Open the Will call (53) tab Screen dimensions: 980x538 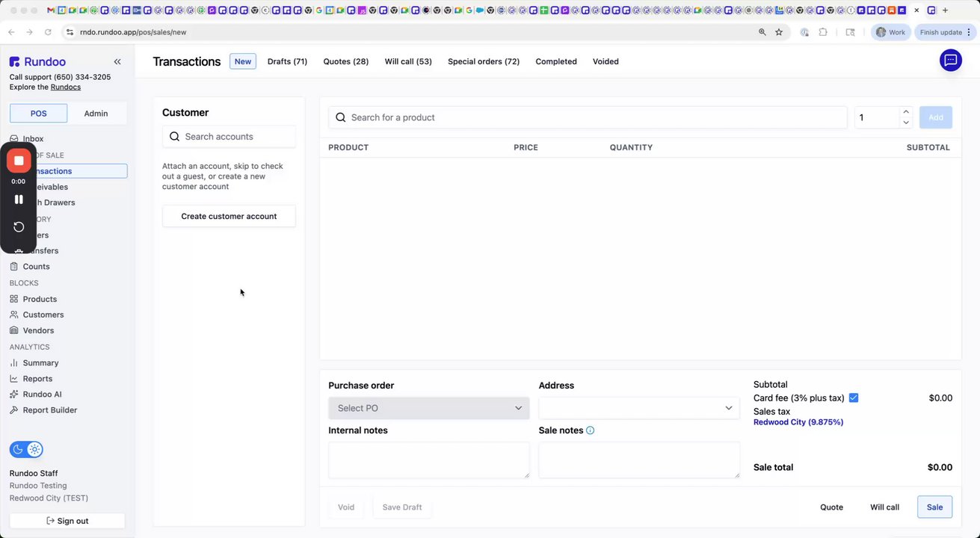[x=408, y=61]
